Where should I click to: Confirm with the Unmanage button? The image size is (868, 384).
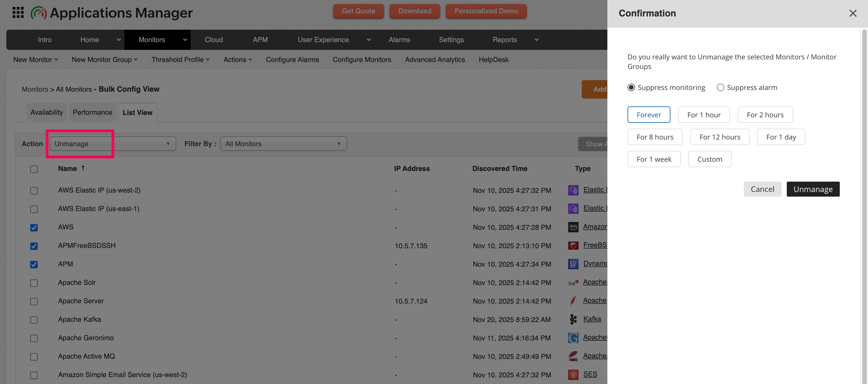tap(813, 189)
